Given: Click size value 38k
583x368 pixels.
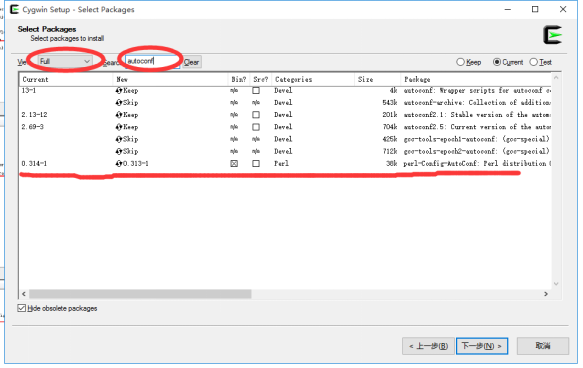Looking at the screenshot, I should [x=392, y=164].
